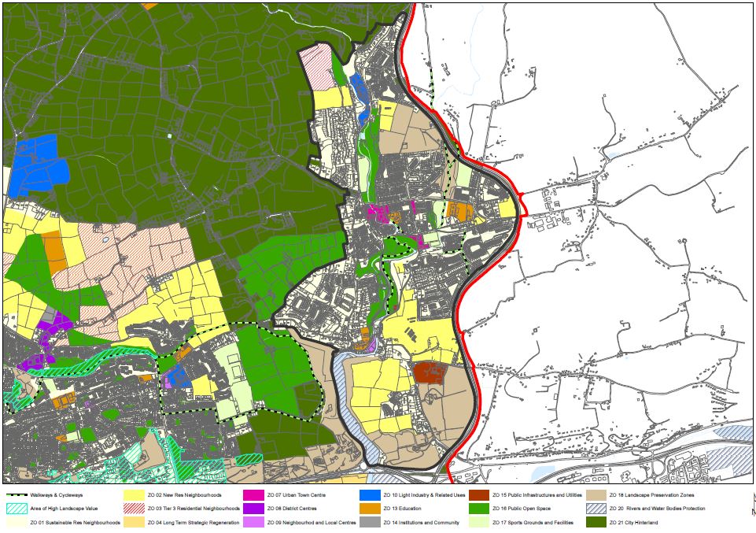Image resolution: width=756 pixels, height=533 pixels.
Task: Click the ZO 02 yellow legend swatch
Action: click(x=134, y=495)
